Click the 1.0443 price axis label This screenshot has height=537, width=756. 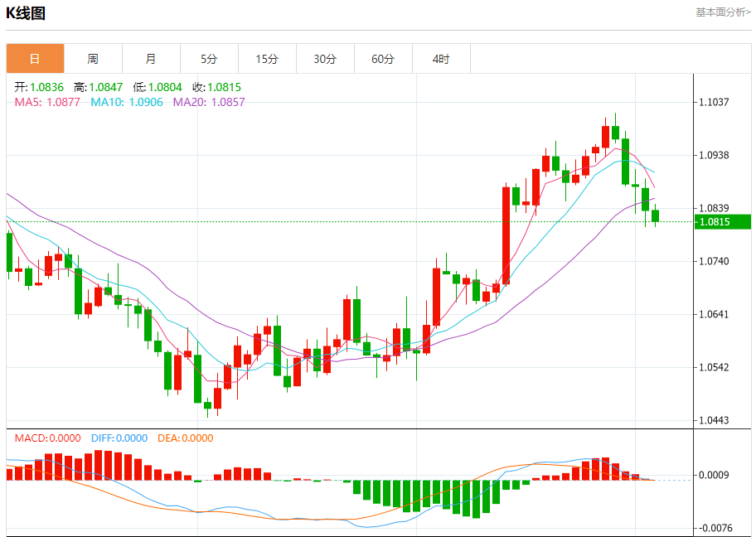click(x=714, y=420)
